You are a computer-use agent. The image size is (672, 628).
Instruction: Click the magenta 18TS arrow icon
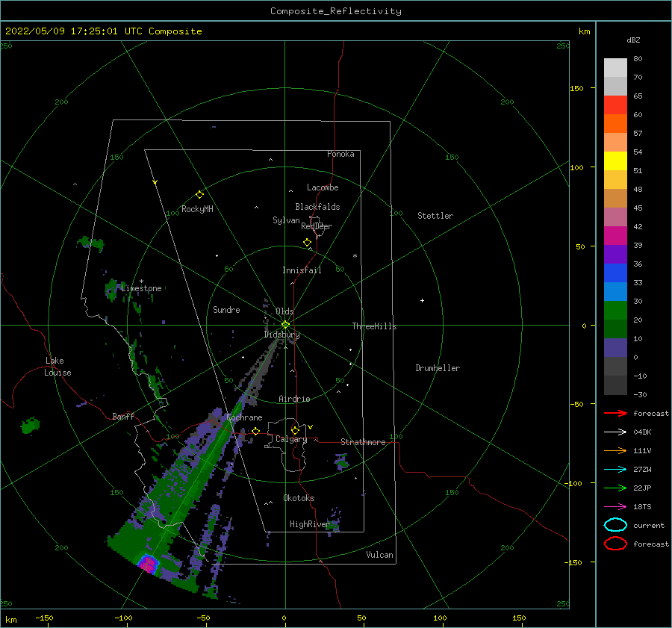[615, 507]
